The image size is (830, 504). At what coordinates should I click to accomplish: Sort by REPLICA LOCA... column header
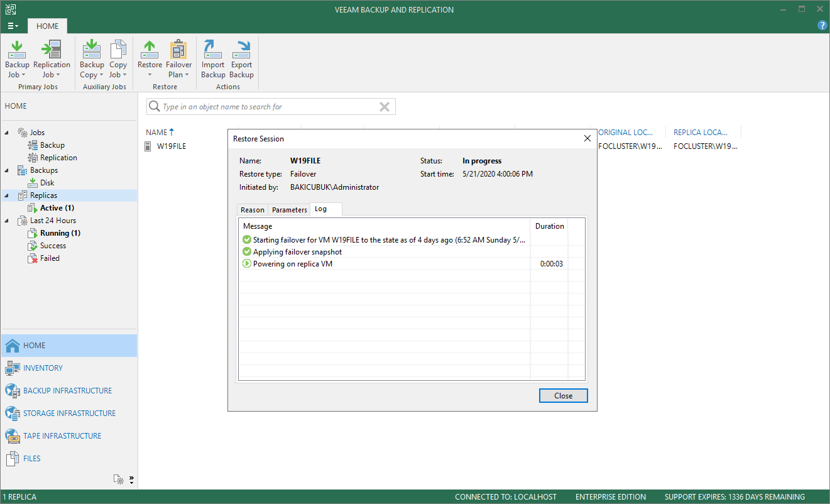pyautogui.click(x=701, y=133)
